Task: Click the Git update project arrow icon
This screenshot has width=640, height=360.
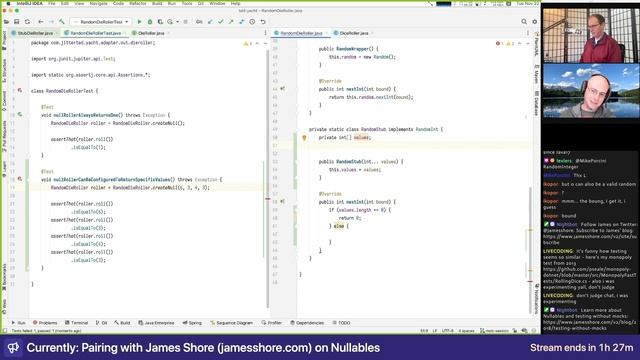Action: (210, 22)
